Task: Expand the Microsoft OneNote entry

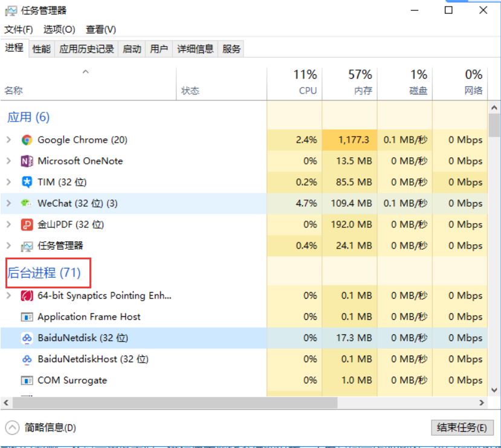Action: point(8,161)
